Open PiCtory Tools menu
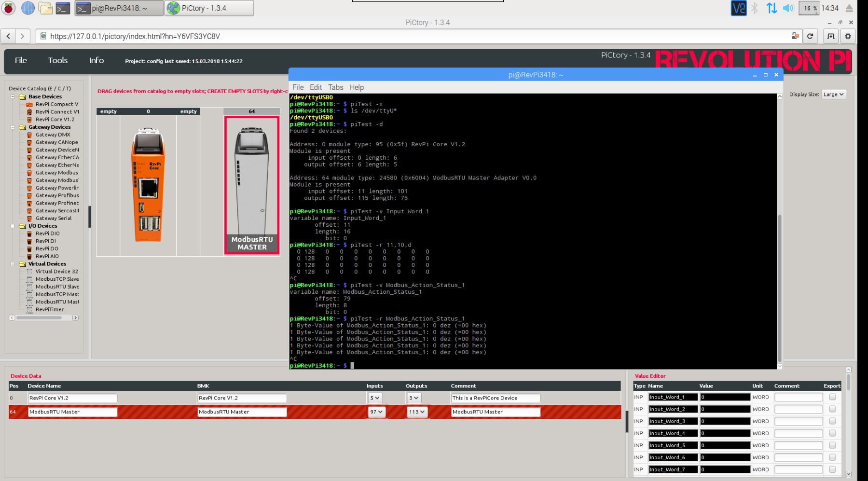 click(x=57, y=60)
